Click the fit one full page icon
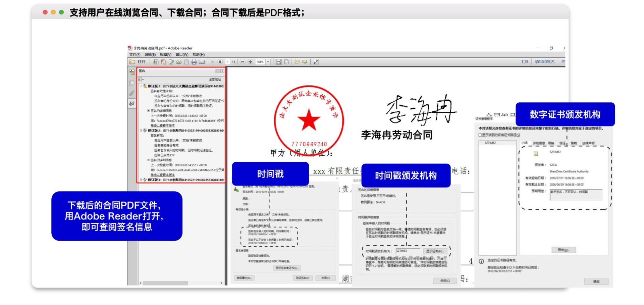The image size is (644, 305). (x=286, y=62)
